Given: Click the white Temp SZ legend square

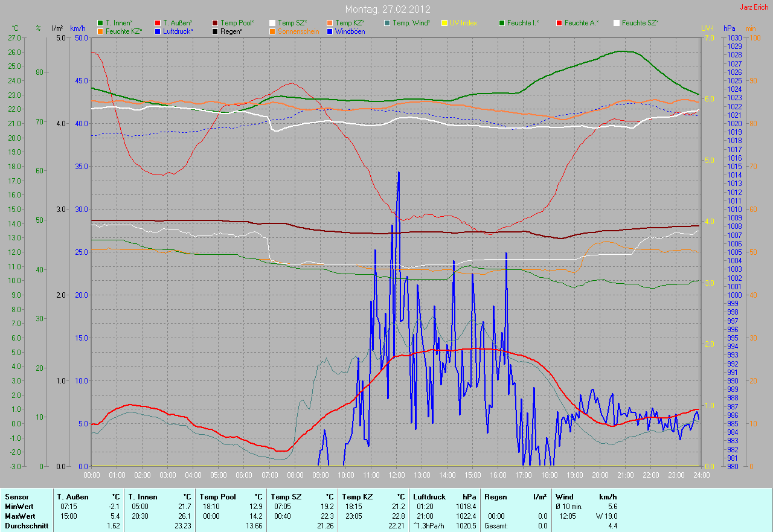Looking at the screenshot, I should pyautogui.click(x=272, y=23).
